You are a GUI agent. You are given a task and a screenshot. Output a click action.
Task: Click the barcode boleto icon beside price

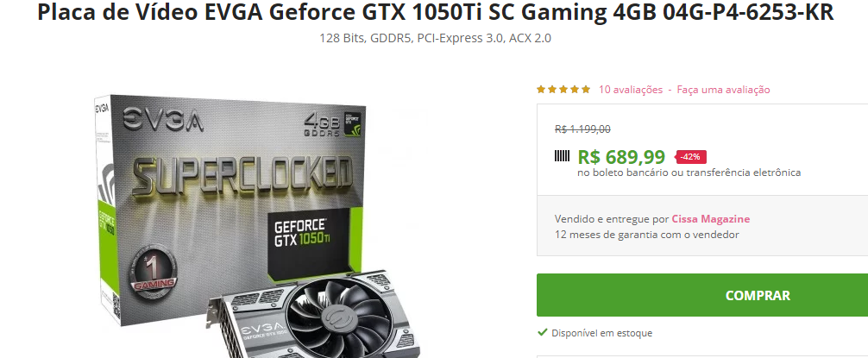(562, 156)
